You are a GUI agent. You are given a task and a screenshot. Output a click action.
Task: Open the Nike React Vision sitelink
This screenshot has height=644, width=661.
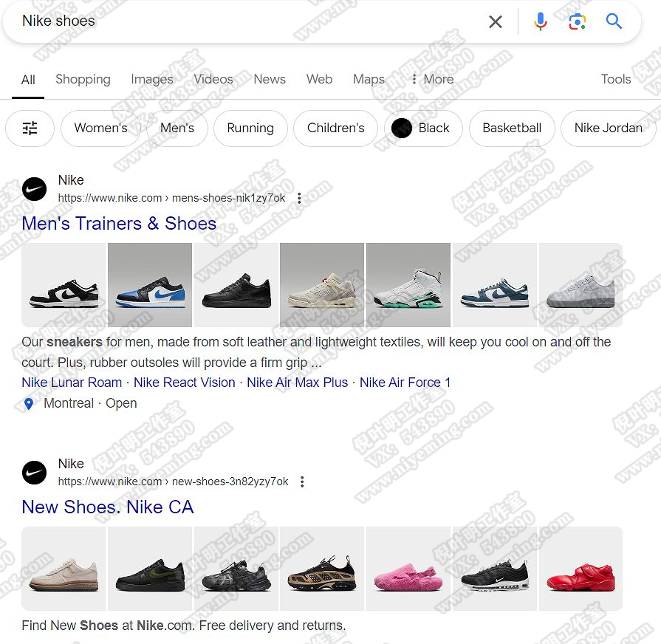coord(184,383)
